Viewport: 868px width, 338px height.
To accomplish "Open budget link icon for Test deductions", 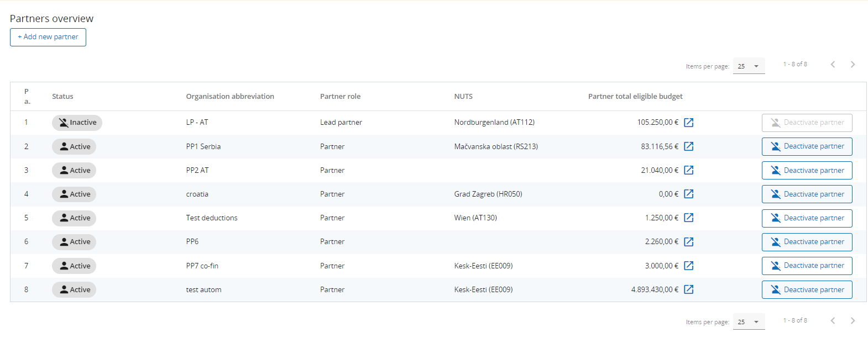I will pyautogui.click(x=688, y=218).
